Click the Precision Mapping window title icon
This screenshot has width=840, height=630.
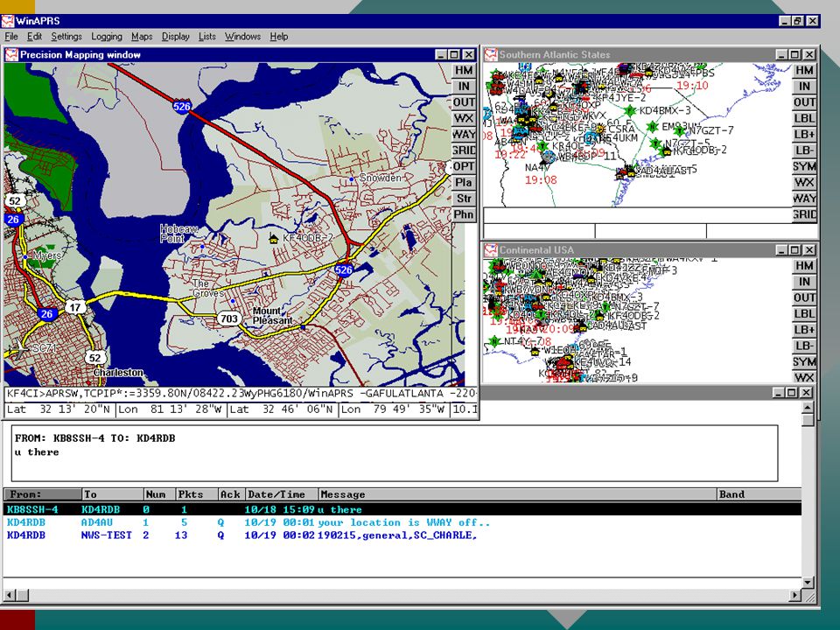click(11, 54)
